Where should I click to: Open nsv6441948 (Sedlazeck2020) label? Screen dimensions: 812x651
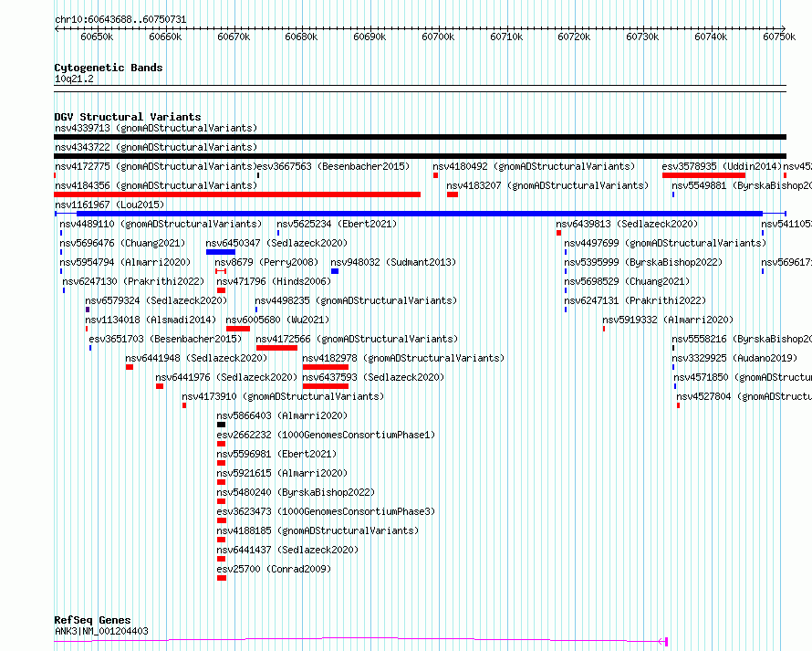pyautogui.click(x=196, y=358)
